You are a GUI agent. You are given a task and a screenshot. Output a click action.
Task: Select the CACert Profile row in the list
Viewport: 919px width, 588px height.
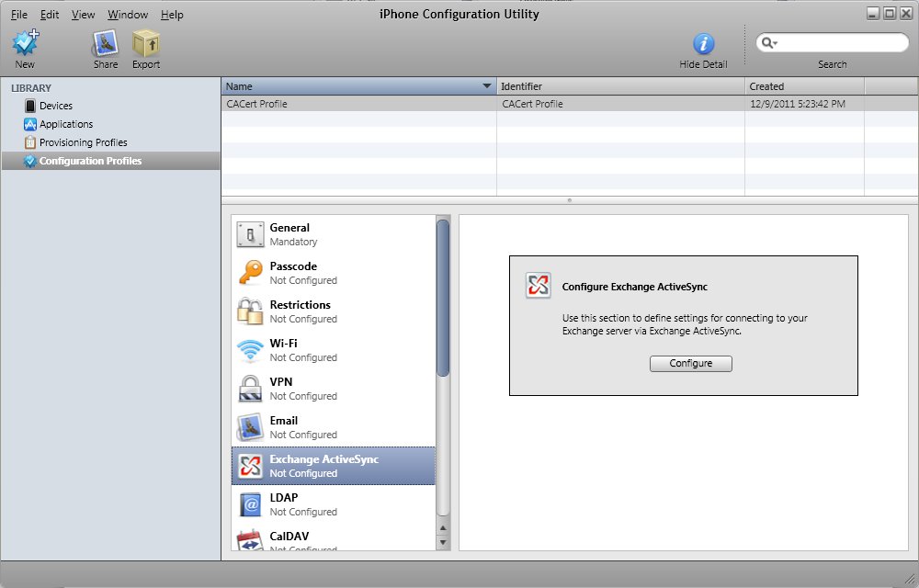[x=358, y=104]
